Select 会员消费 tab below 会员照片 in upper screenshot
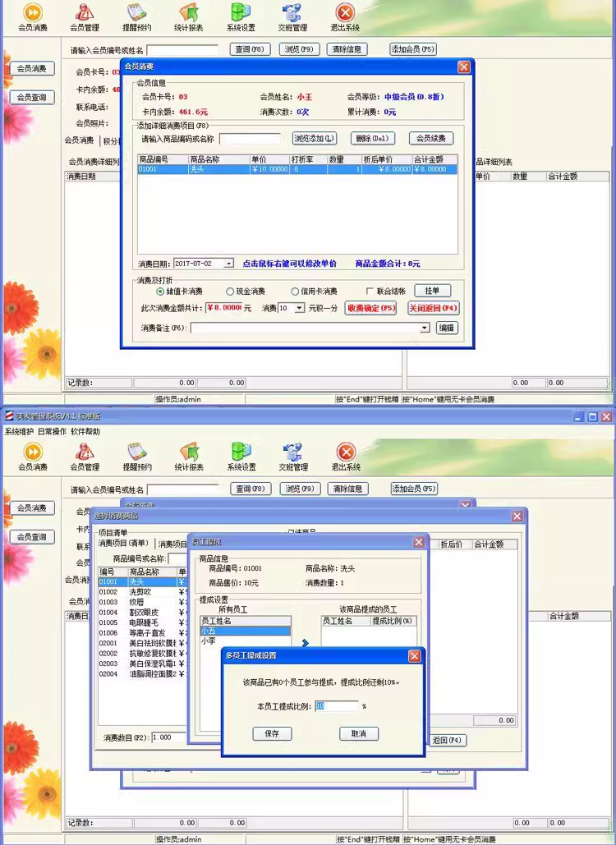Viewport: 616px width, 845px height. coord(79,140)
